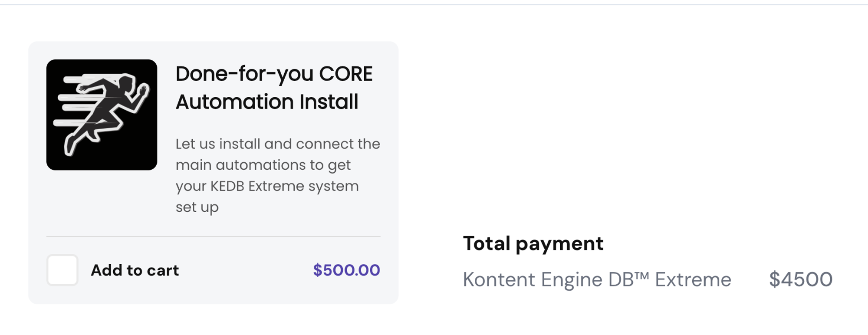Click the $4500 total amount
The width and height of the screenshot is (868, 335).
coord(801,279)
